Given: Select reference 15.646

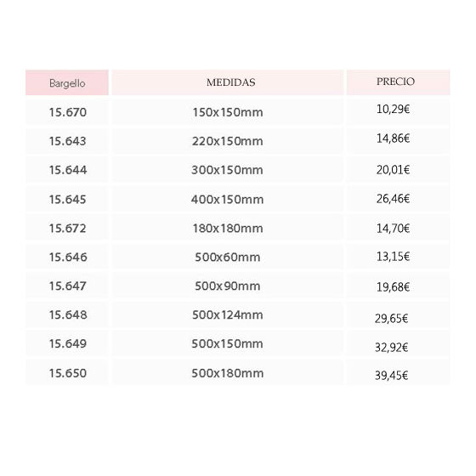Looking at the screenshot, I should [x=67, y=257].
